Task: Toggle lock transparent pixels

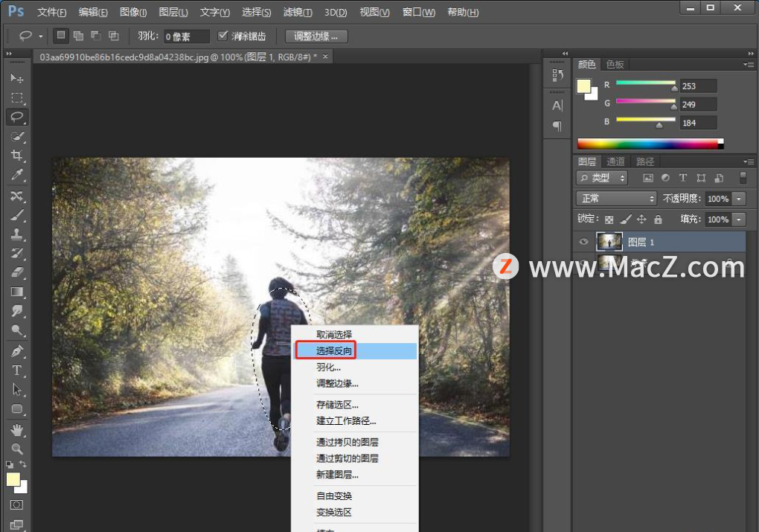Action: click(x=609, y=219)
